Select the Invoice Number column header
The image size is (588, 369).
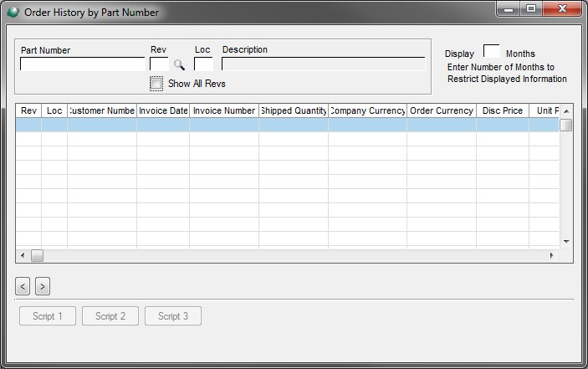(224, 110)
